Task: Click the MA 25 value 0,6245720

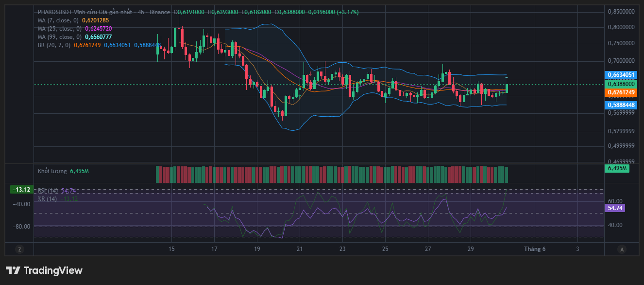Action: (99, 29)
